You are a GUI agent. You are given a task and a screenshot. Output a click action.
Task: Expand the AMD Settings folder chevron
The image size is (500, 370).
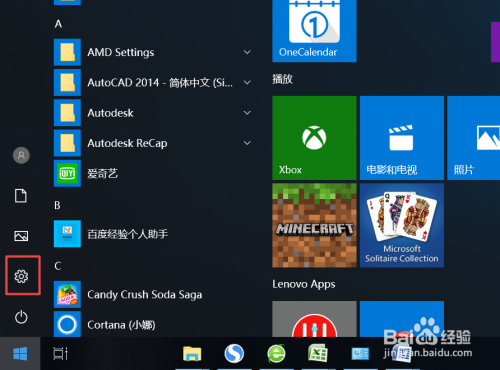(247, 52)
